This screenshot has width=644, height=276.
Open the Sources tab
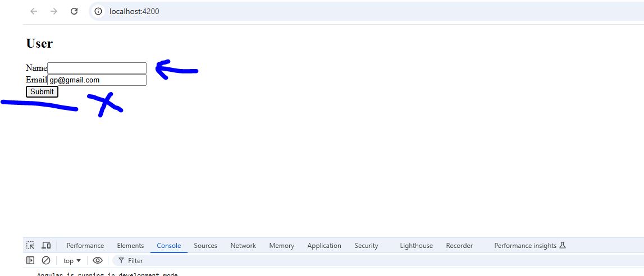pyautogui.click(x=205, y=246)
